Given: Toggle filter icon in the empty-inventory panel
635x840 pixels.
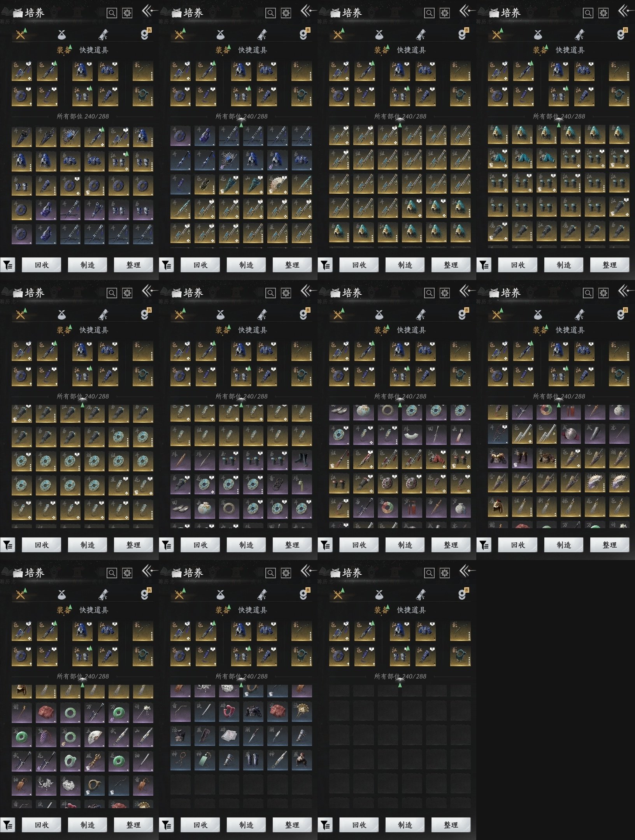Looking at the screenshot, I should (325, 825).
